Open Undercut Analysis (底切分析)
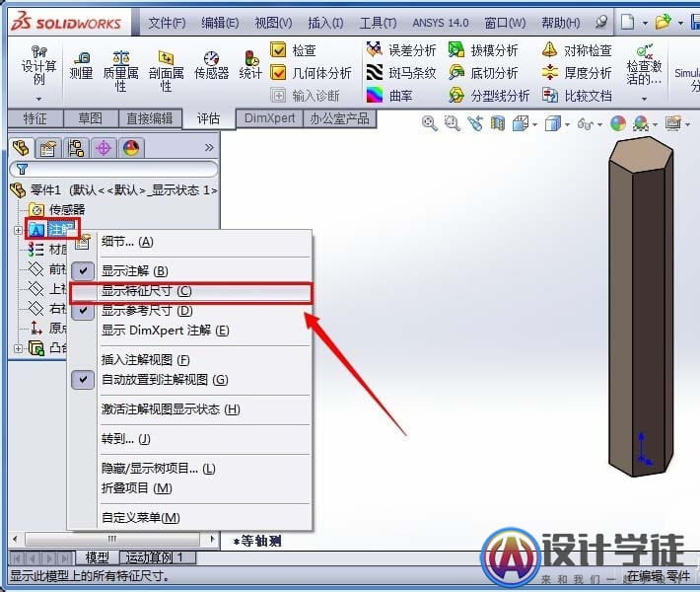This screenshot has width=700, height=592. (483, 72)
